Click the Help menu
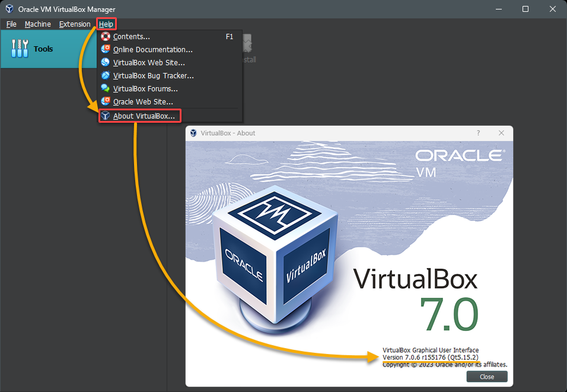This screenshot has height=392, width=567. point(106,24)
